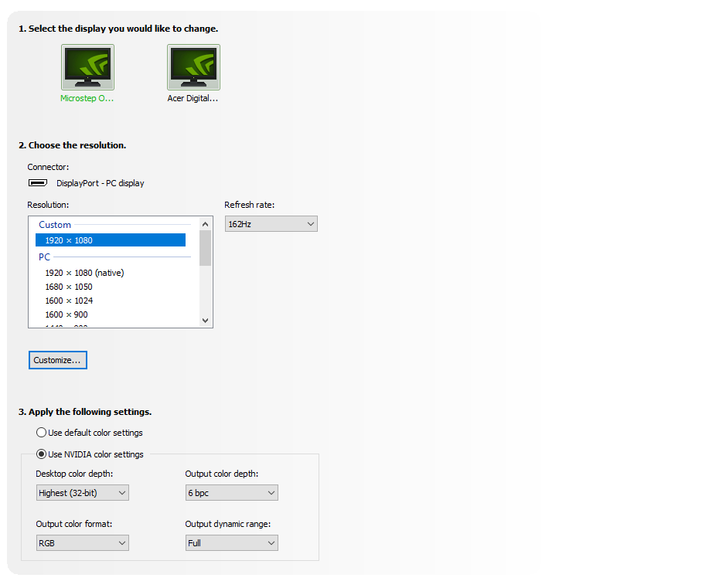The width and height of the screenshot is (709, 588).
Task: Select 1600 × 1024 resolution entry
Action: [69, 301]
